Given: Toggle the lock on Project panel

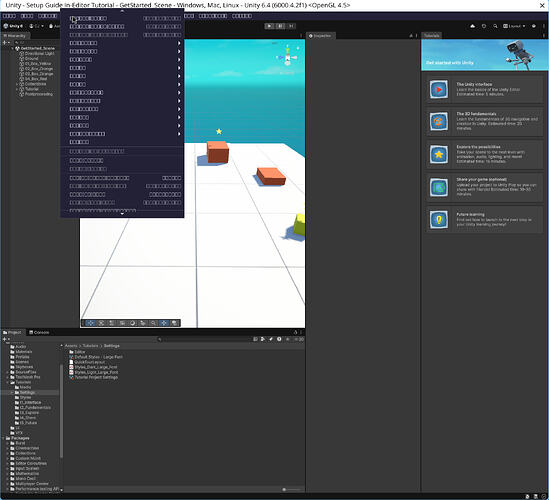Looking at the screenshot, I should pos(295,332).
